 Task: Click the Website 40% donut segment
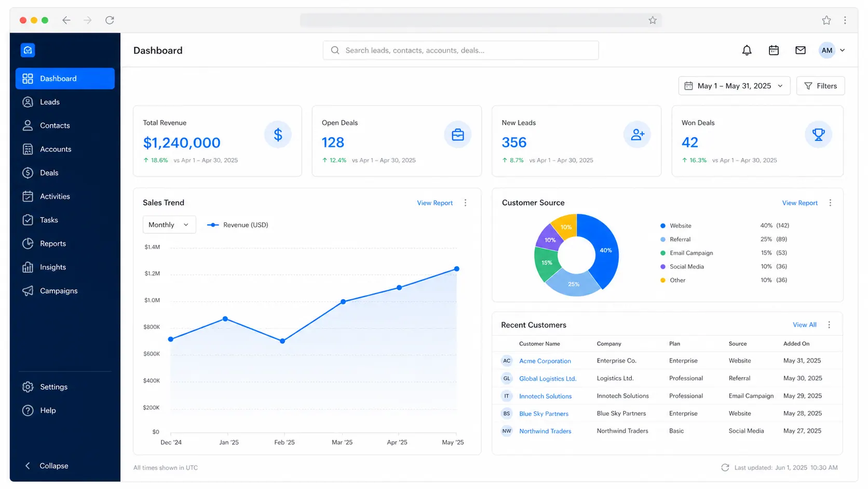(x=605, y=250)
